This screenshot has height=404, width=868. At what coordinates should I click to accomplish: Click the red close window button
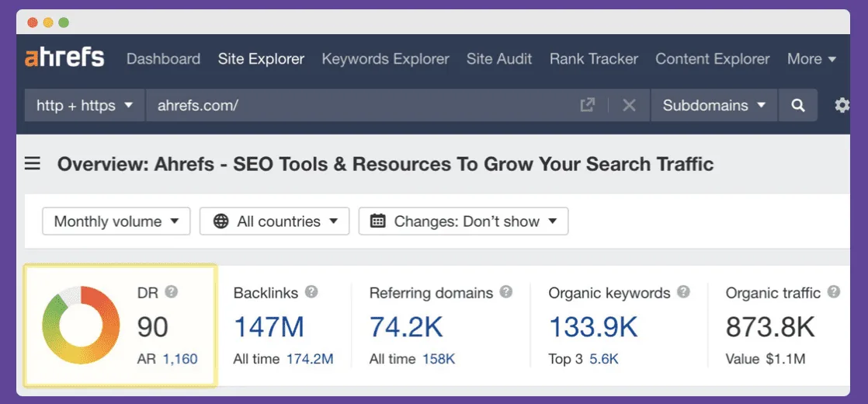click(33, 23)
